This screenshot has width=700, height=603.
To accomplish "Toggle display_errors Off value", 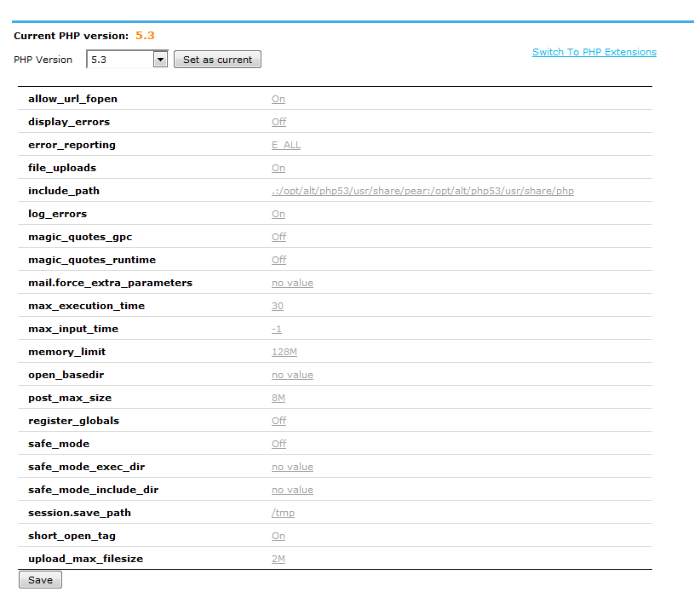I will (278, 122).
